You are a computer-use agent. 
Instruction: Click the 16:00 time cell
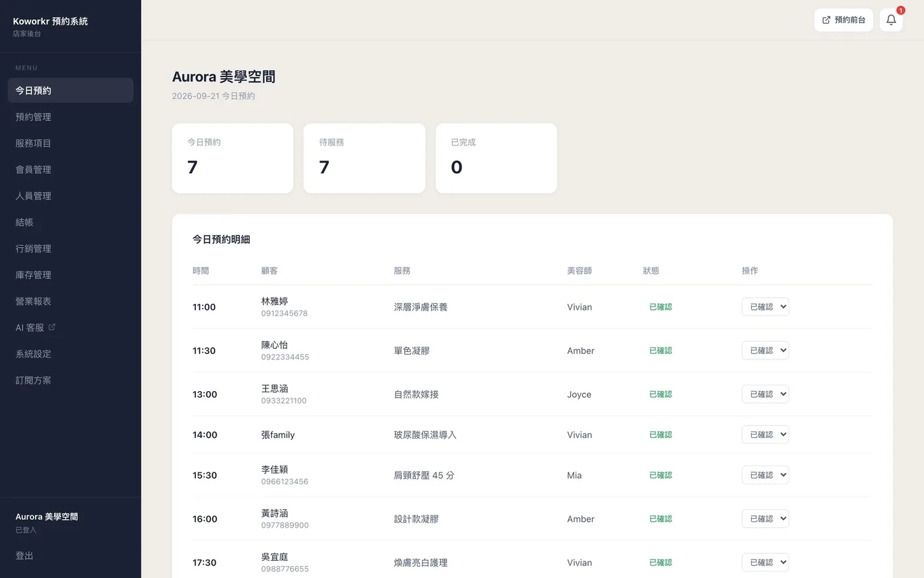click(205, 519)
